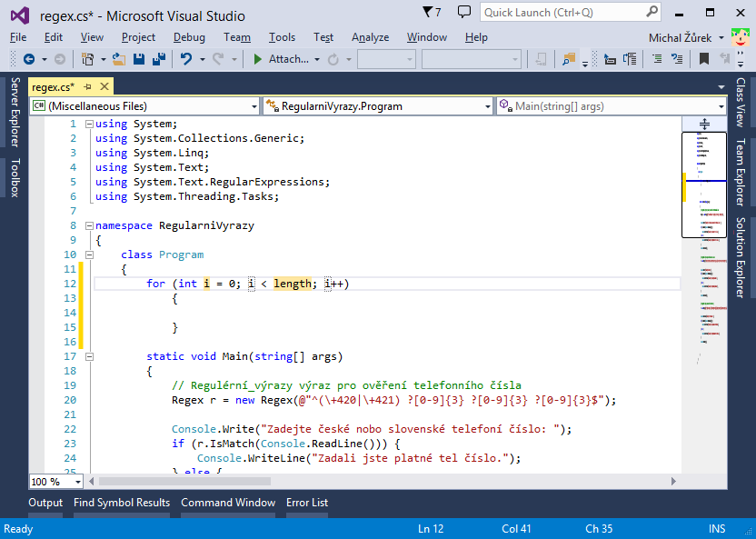Click the Comment Out selected lines icon
Image resolution: width=756 pixels, height=539 pixels.
pos(659,61)
